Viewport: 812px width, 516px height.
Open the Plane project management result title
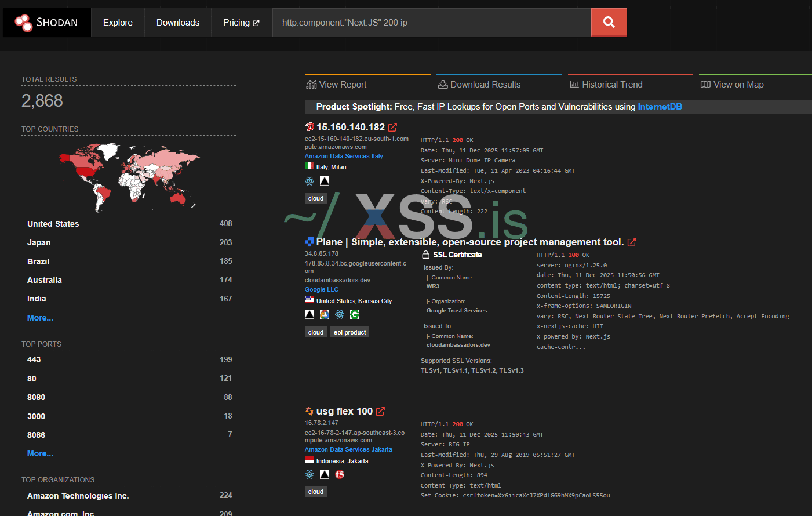470,242
